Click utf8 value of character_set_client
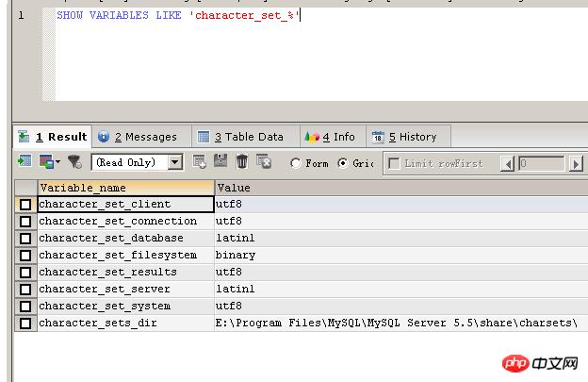 (401, 204)
